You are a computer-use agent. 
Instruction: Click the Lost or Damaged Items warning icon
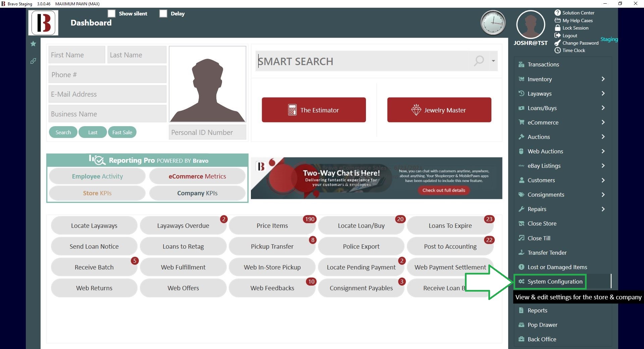click(x=521, y=267)
